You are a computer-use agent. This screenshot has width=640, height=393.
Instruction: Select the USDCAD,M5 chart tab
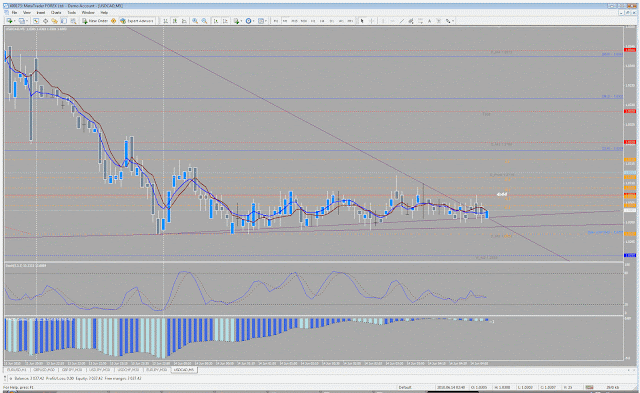coord(184,370)
